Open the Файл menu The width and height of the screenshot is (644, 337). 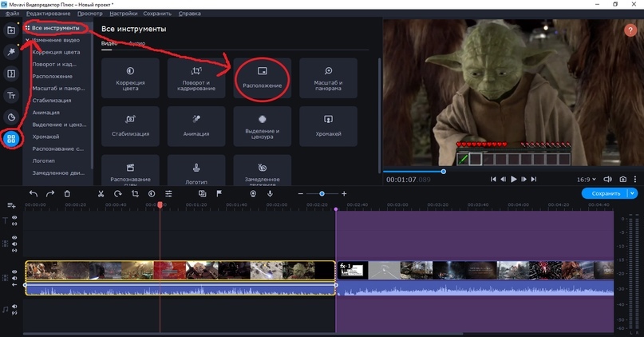12,14
